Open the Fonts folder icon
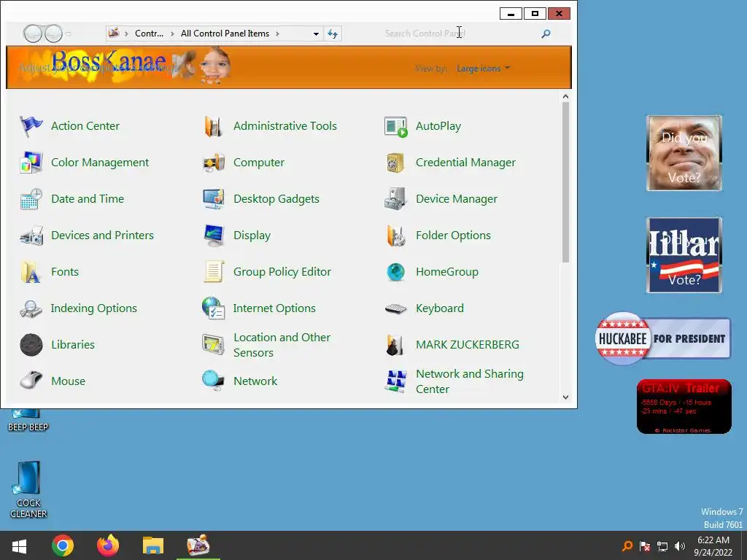This screenshot has height=560, width=747. click(31, 272)
